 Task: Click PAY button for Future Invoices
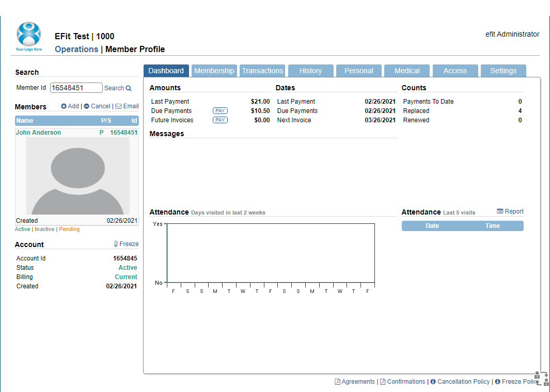(220, 120)
